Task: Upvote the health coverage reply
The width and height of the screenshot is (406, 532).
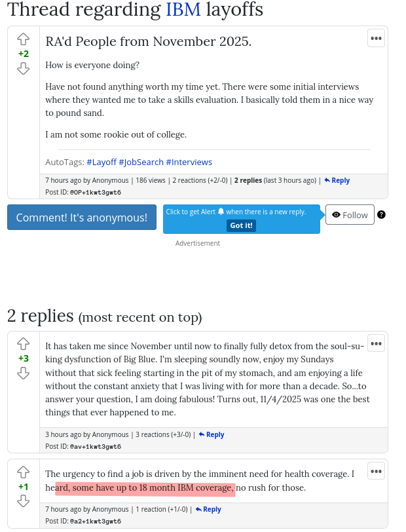Action: [x=24, y=472]
